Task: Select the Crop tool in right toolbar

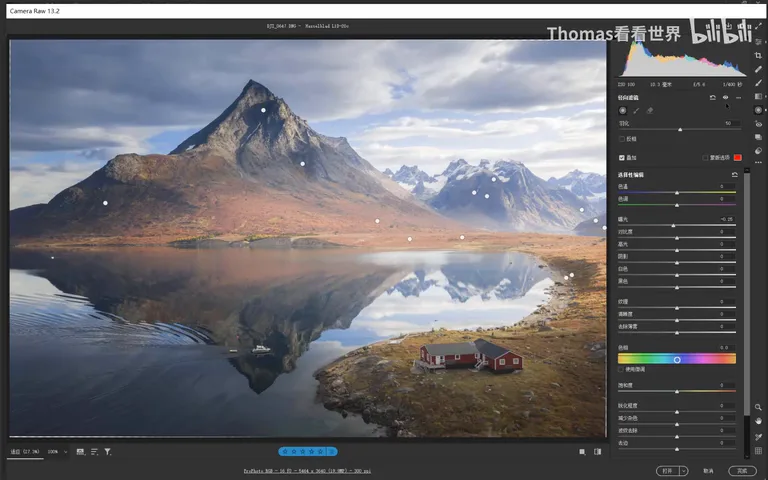Action: click(758, 55)
